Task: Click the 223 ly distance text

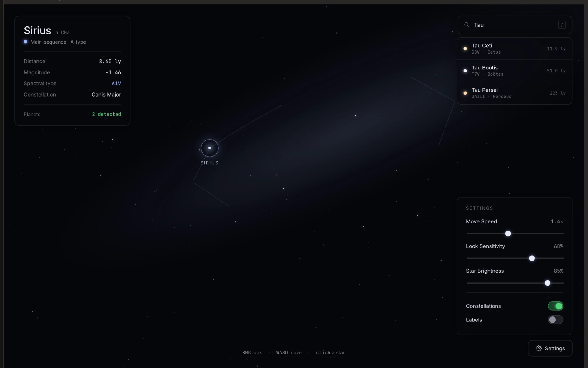Action: click(558, 93)
